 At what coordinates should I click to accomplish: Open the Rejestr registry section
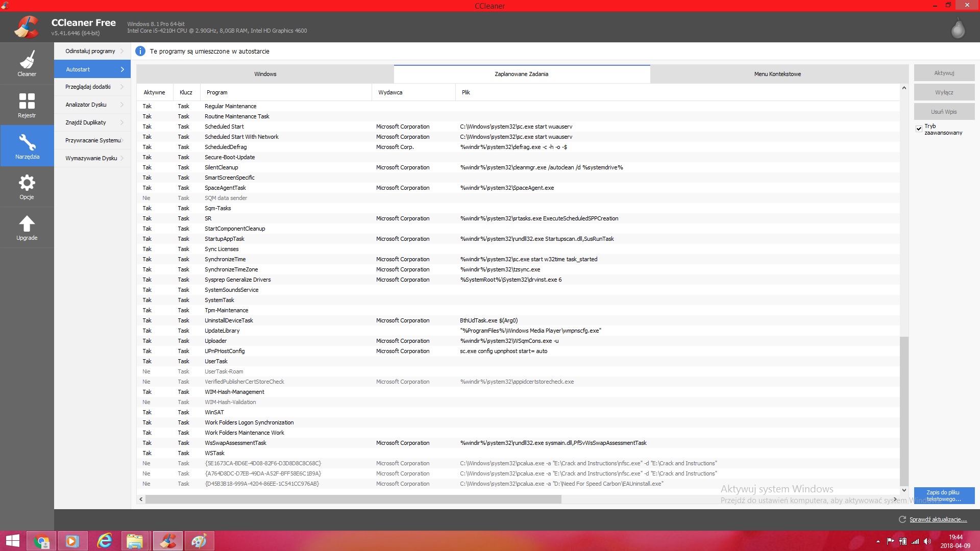27,105
